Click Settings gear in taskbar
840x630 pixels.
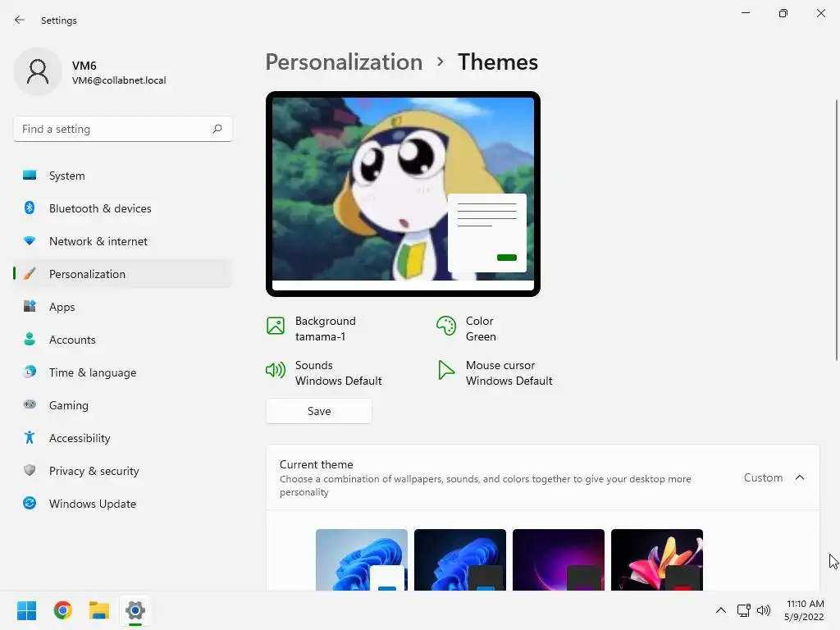coord(135,610)
